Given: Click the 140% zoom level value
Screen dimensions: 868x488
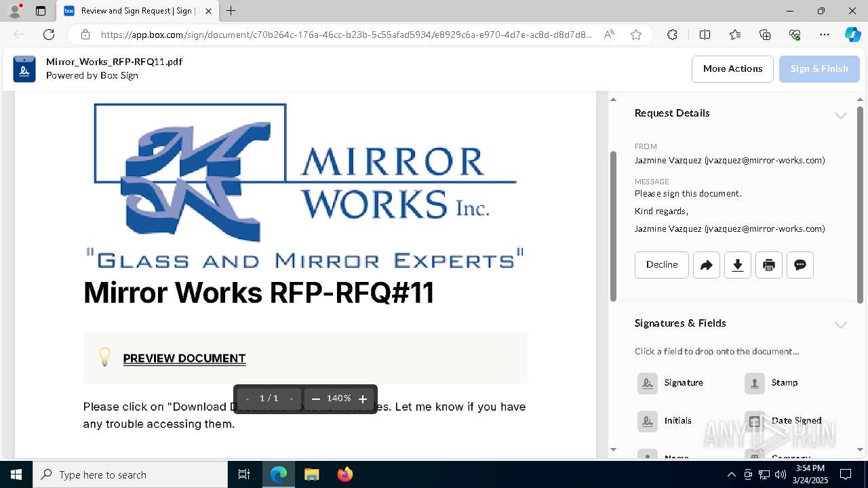Looking at the screenshot, I should [x=339, y=399].
